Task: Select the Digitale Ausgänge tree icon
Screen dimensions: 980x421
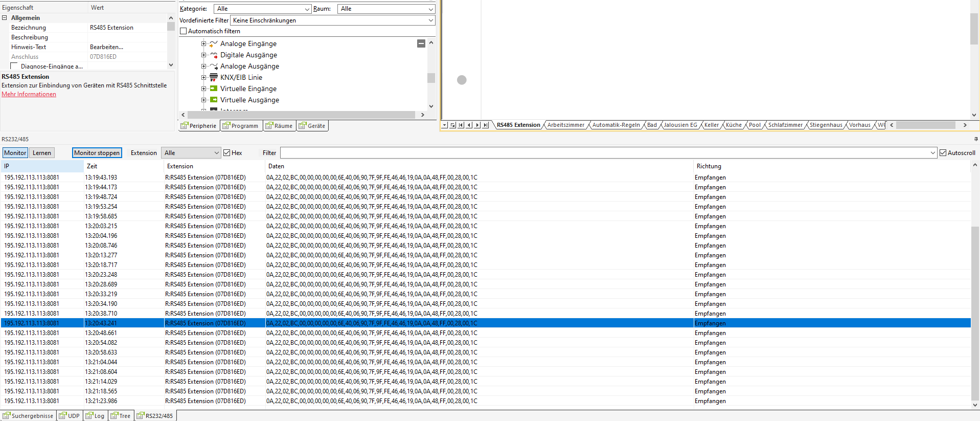Action: point(214,55)
